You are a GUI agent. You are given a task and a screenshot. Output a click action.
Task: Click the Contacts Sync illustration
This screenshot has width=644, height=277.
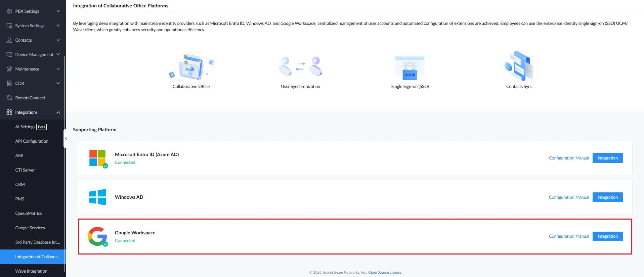coord(519,66)
